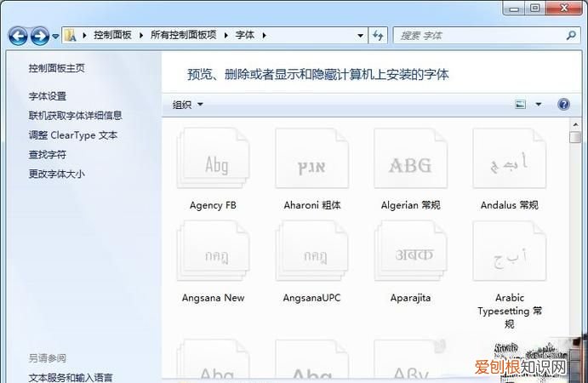The height and width of the screenshot is (383, 588).
Task: Click the Angsana New label text
Action: pyautogui.click(x=213, y=298)
